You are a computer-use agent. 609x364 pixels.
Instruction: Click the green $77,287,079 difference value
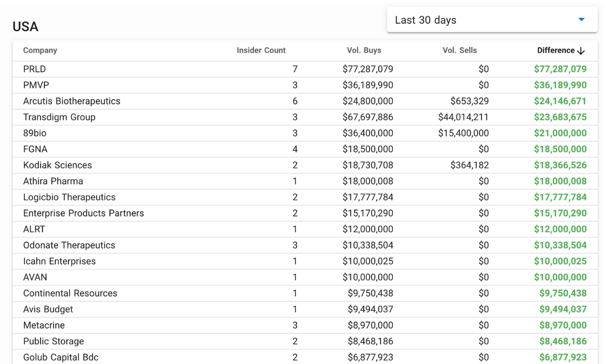click(560, 69)
